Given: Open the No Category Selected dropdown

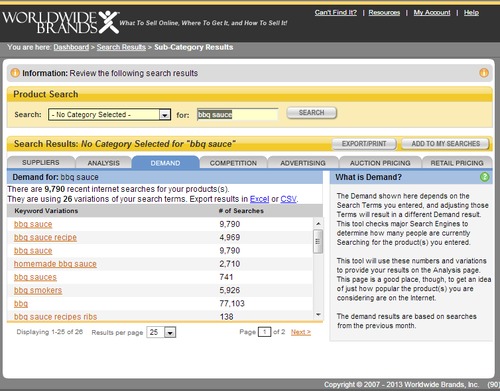Looking at the screenshot, I should (x=109, y=115).
